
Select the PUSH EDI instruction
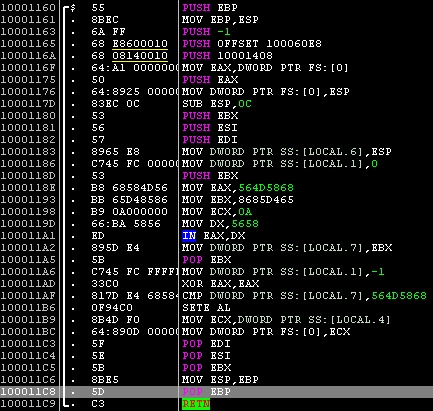pos(210,140)
